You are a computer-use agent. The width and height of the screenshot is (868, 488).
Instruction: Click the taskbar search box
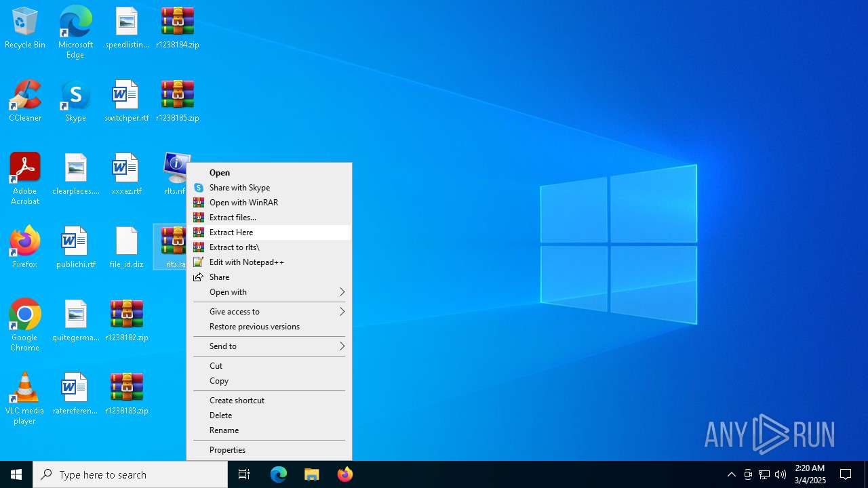click(130, 474)
